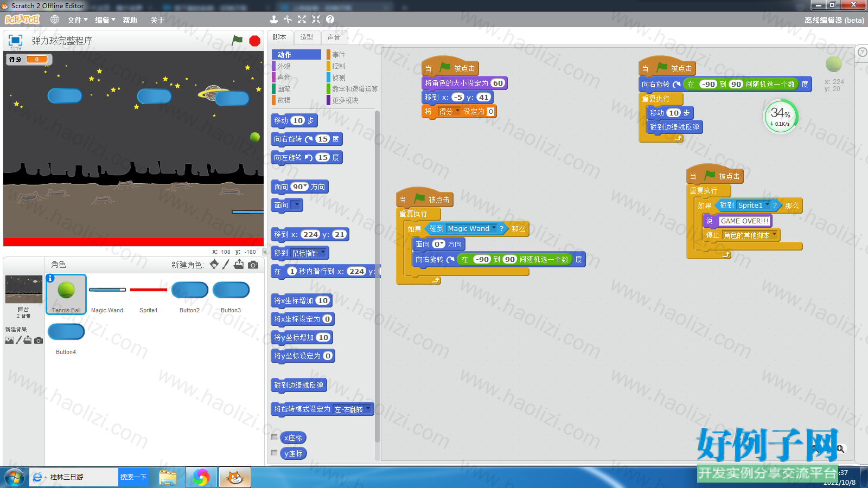Viewport: 868px width, 488px height.
Task: Open the Tennis Ball sprite info button
Action: point(50,278)
